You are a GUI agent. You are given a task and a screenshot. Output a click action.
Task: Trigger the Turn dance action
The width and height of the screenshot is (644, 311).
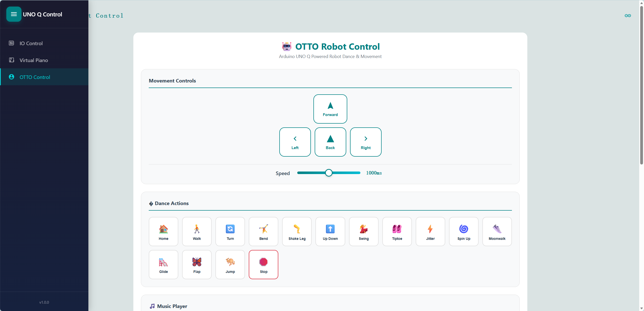pos(230,232)
